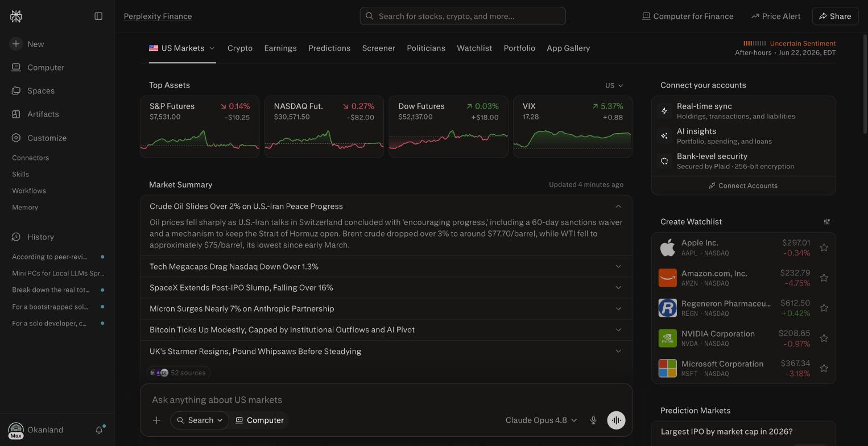Image resolution: width=868 pixels, height=446 pixels.
Task: Star Microsoft Corporation for watchlist
Action: pos(824,368)
